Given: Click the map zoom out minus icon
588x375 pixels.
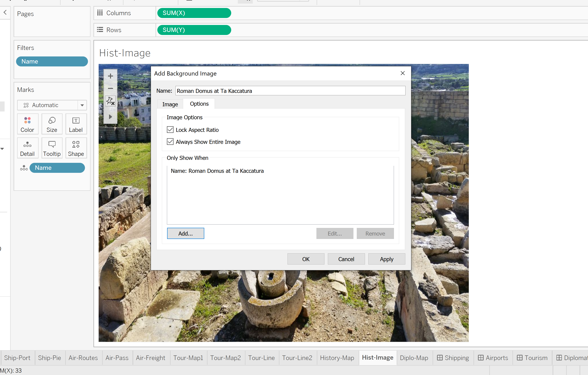Looking at the screenshot, I should pos(110,88).
